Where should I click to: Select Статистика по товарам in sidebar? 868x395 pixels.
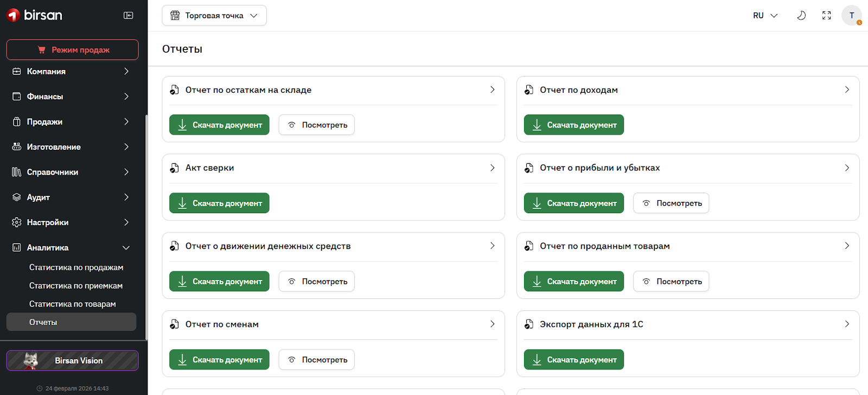point(72,304)
